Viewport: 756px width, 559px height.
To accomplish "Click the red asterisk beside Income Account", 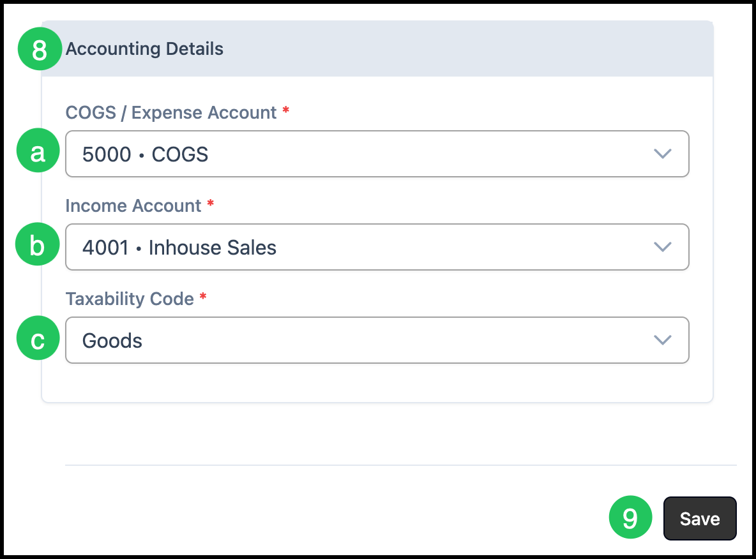I will coord(210,204).
